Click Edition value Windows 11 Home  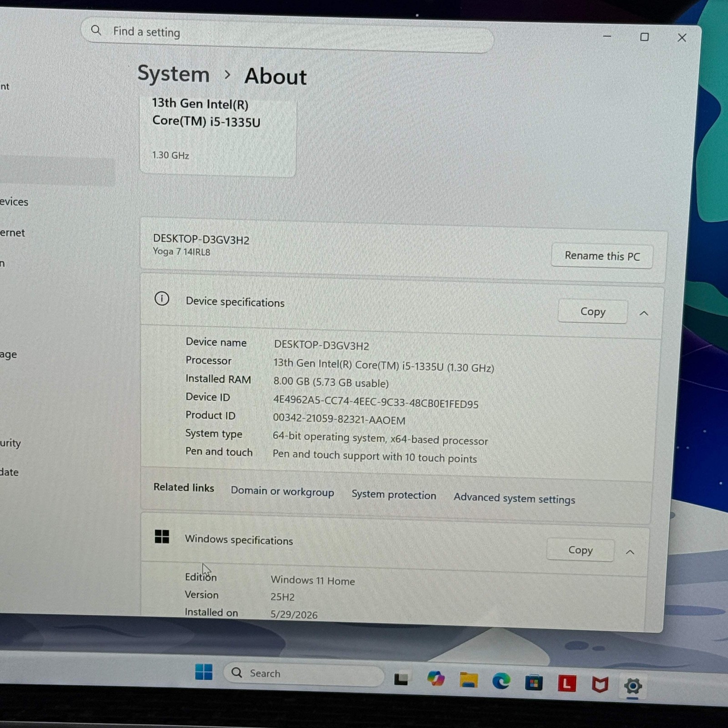click(x=313, y=581)
